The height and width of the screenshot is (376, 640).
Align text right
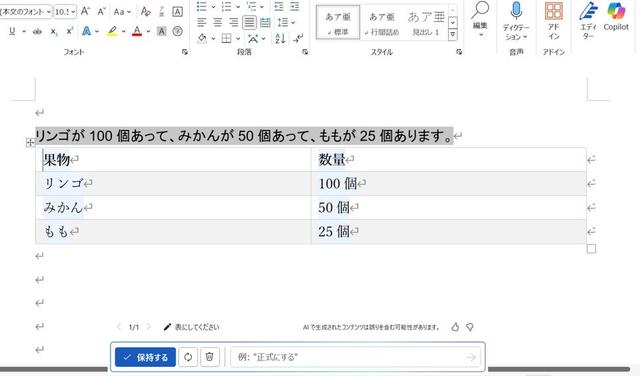tap(233, 22)
